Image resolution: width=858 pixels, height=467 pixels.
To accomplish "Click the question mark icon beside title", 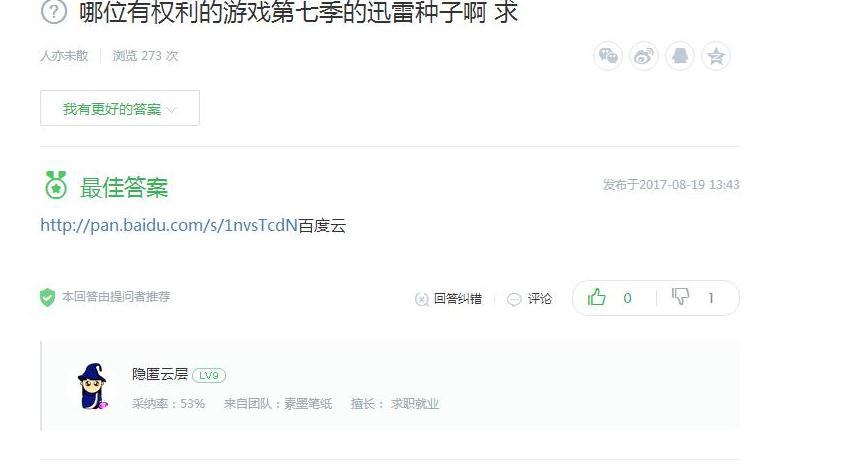I will click(54, 11).
